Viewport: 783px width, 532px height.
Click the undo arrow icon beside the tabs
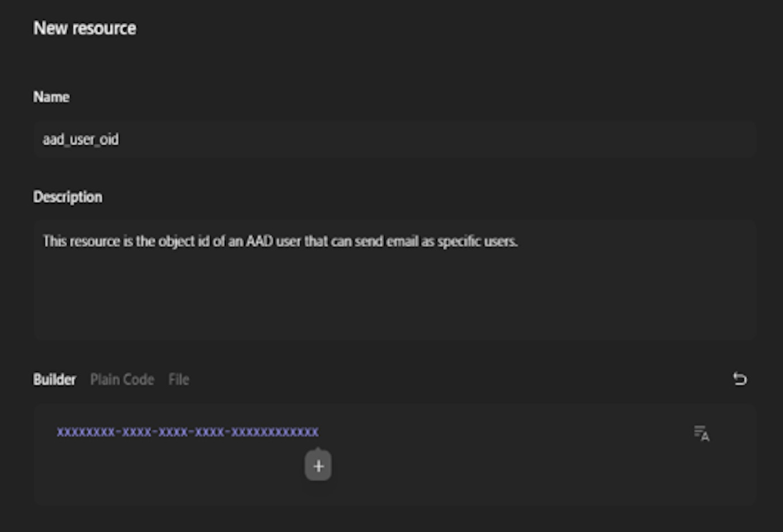pos(739,379)
